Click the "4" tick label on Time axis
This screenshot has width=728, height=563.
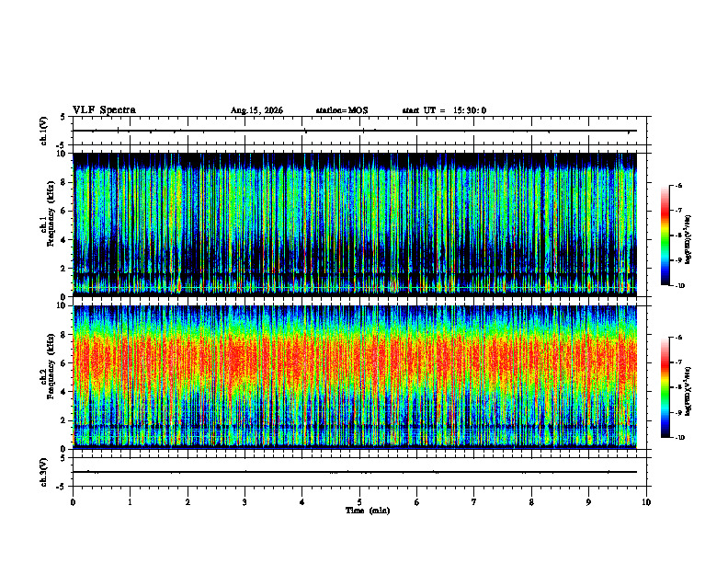pos(302,502)
